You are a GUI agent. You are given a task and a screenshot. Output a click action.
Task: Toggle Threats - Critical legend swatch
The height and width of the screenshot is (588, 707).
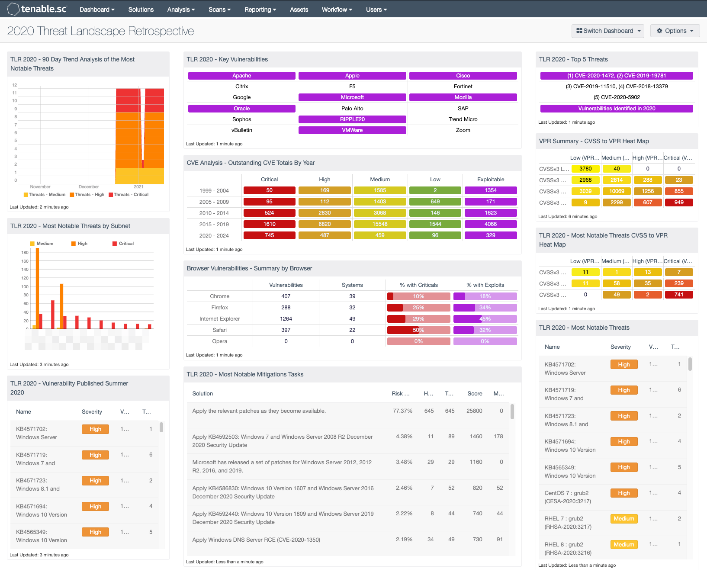(111, 195)
